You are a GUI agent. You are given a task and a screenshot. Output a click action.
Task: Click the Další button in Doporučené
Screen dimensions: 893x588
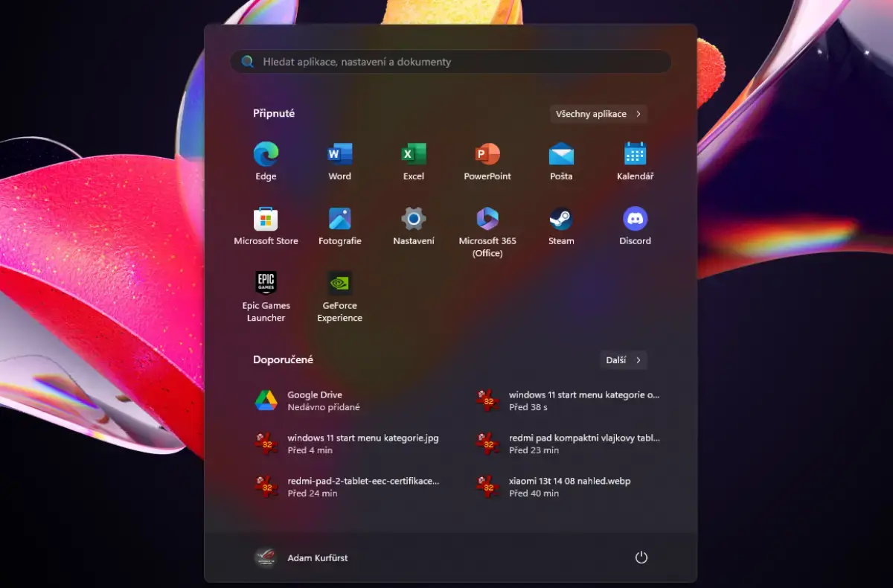tap(624, 360)
